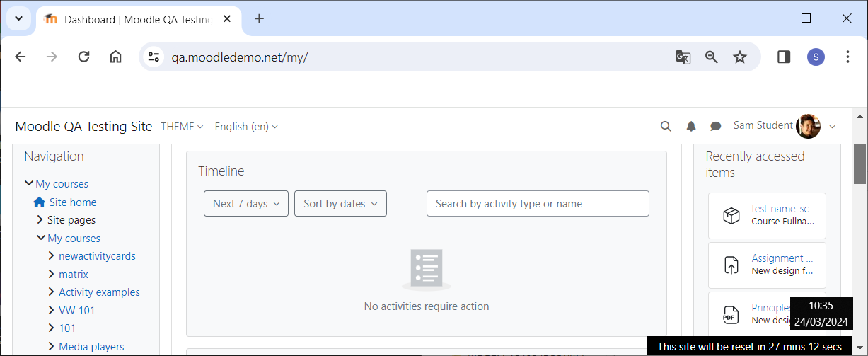The height and width of the screenshot is (356, 868).
Task: Click the No activities require action text
Action: [427, 306]
